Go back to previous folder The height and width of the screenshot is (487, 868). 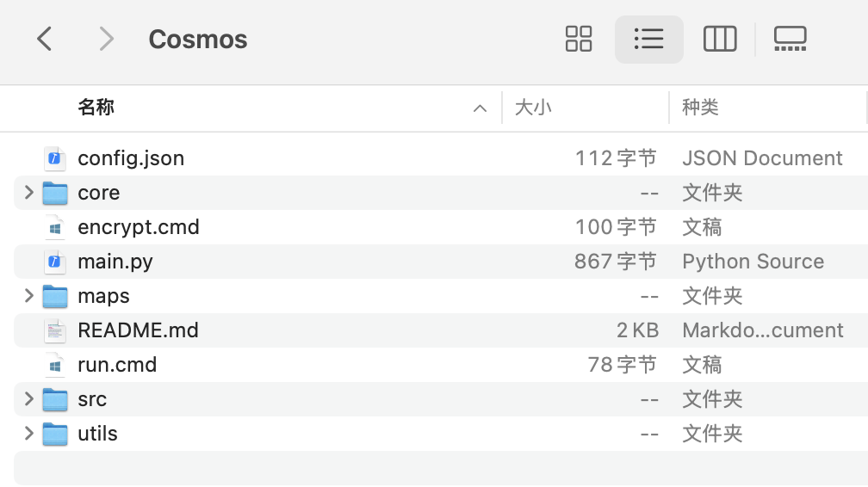[x=45, y=39]
